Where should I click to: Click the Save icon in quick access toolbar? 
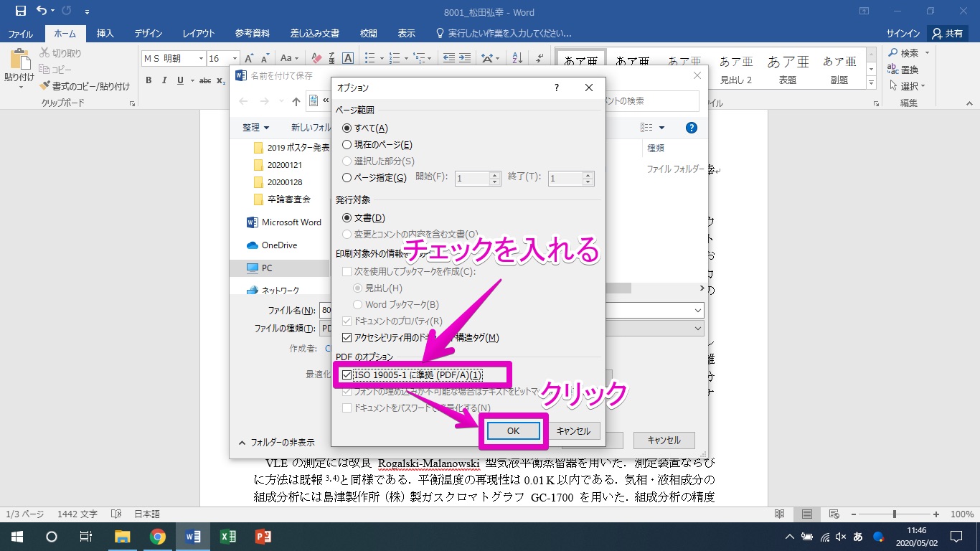point(20,11)
